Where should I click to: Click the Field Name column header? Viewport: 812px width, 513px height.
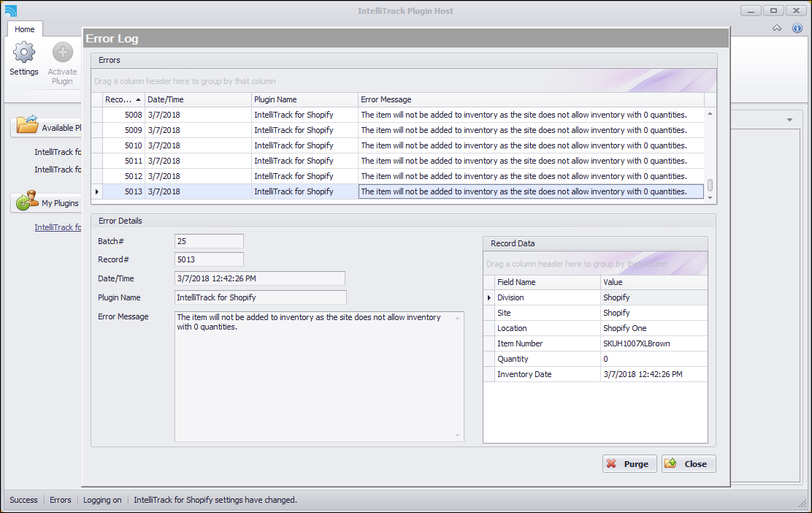click(x=547, y=282)
